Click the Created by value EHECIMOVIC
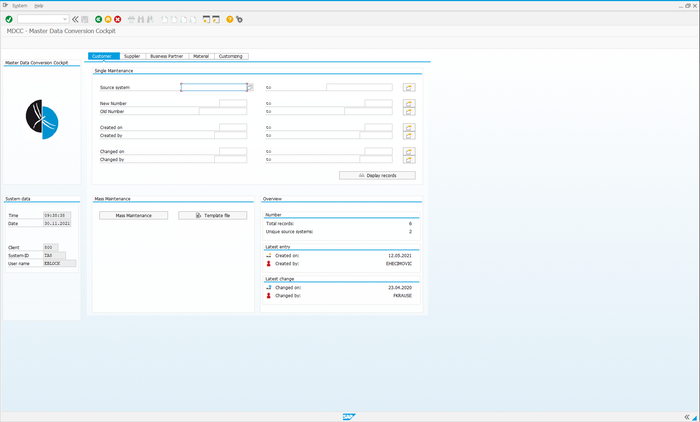This screenshot has width=700, height=422. 399,263
